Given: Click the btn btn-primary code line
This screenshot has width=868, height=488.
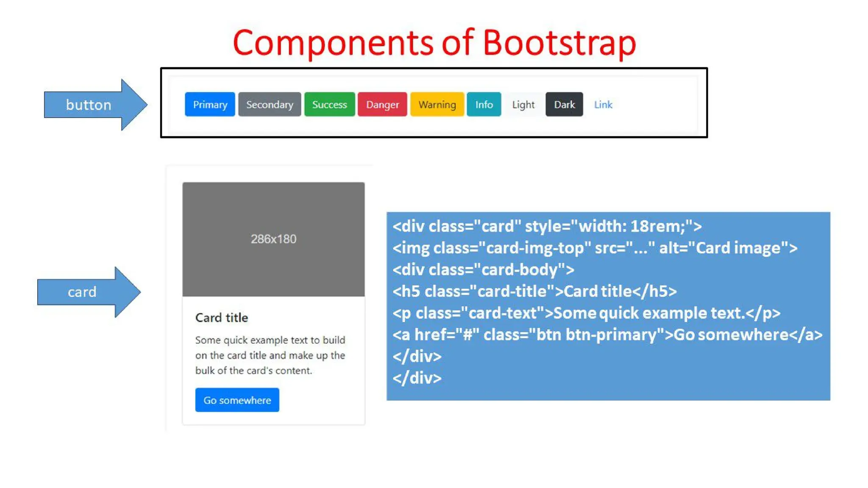Looking at the screenshot, I should click(x=607, y=335).
